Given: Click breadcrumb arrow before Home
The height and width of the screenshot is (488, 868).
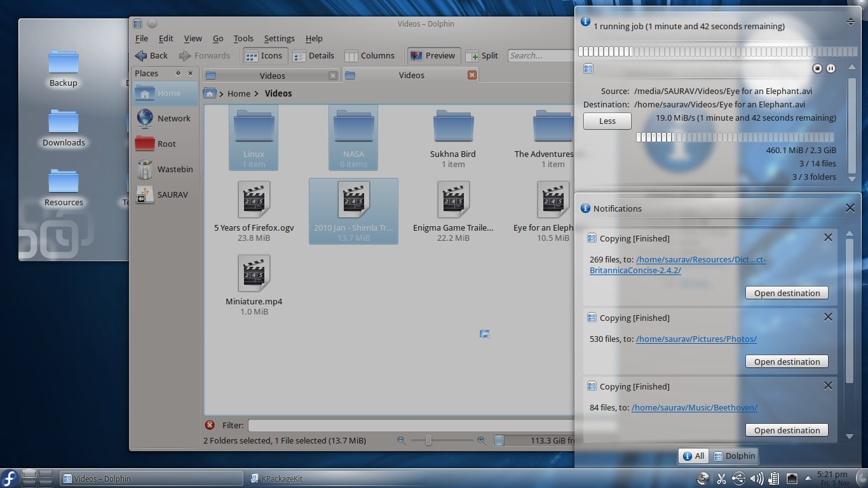Looking at the screenshot, I should click(x=221, y=94).
